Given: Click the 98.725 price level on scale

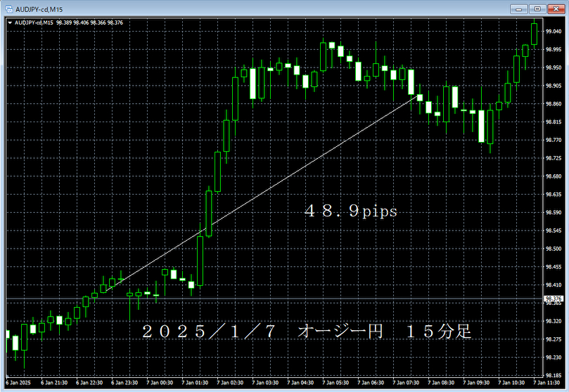Looking at the screenshot, I should (x=554, y=158).
